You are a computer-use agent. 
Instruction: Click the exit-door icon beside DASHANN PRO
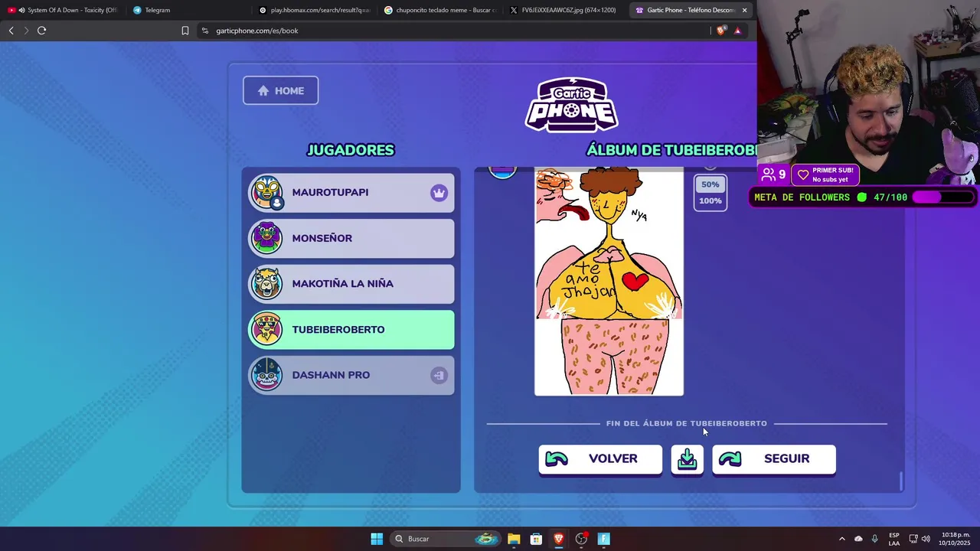(439, 376)
